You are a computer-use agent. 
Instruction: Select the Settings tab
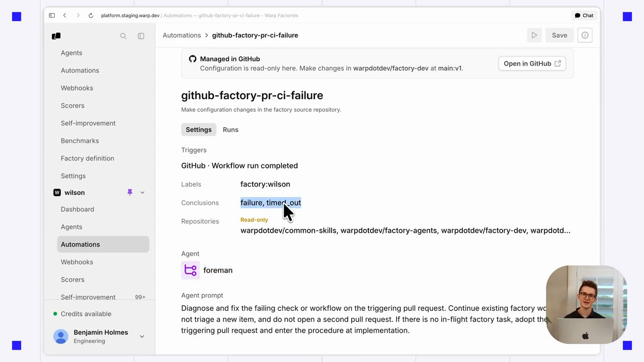click(x=199, y=130)
